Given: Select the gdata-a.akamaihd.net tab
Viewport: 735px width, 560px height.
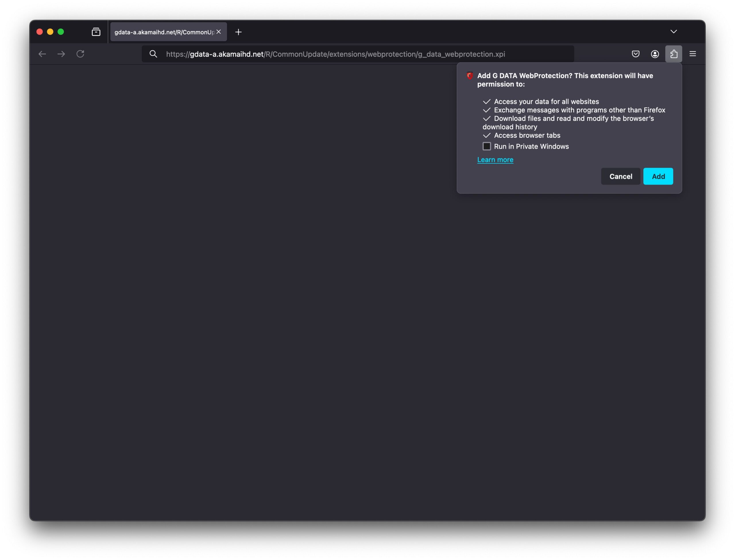Looking at the screenshot, I should point(169,32).
